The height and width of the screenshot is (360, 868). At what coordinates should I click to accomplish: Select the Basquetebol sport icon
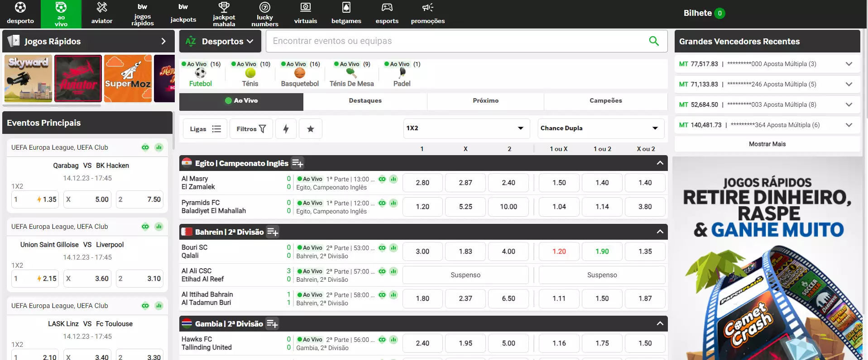click(300, 74)
